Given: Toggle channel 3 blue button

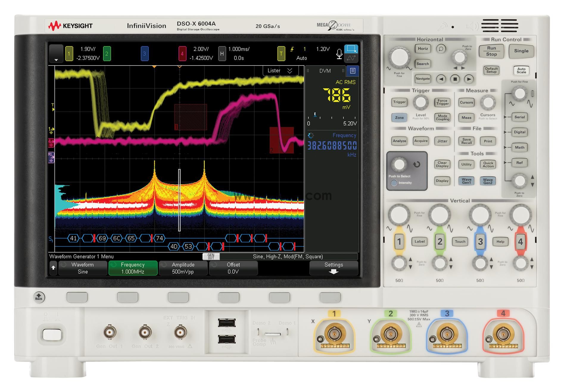Looking at the screenshot, I should click(480, 242).
